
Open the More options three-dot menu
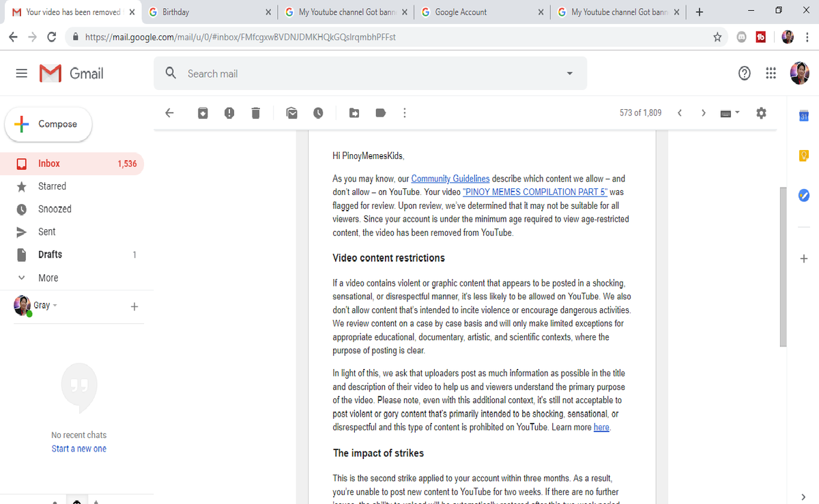click(405, 113)
